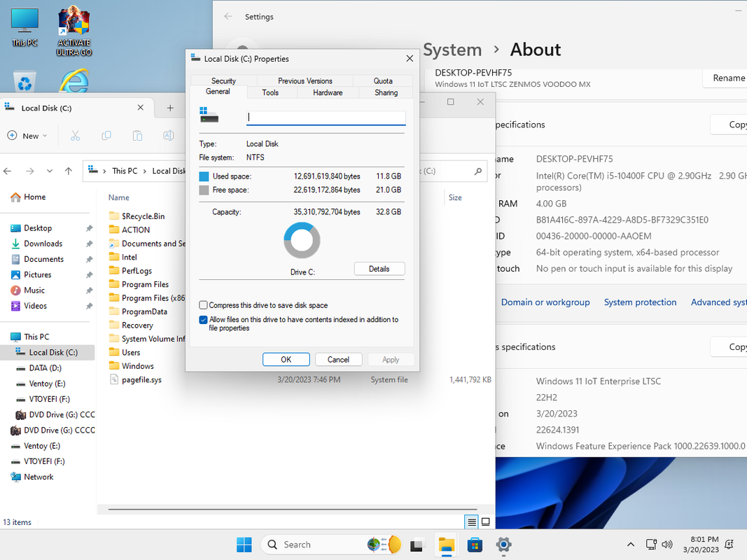Add a new tab in File Explorer
The height and width of the screenshot is (560, 747).
pos(170,108)
